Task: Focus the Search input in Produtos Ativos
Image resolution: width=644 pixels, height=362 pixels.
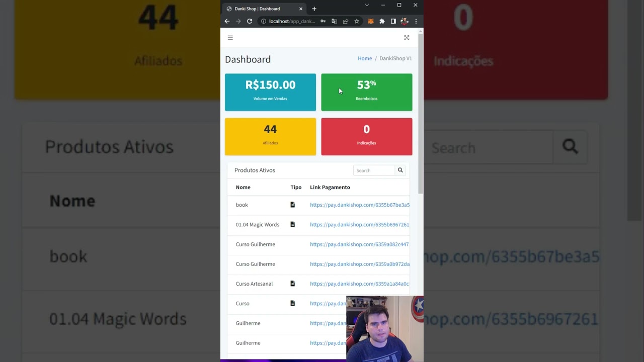Action: pyautogui.click(x=374, y=170)
